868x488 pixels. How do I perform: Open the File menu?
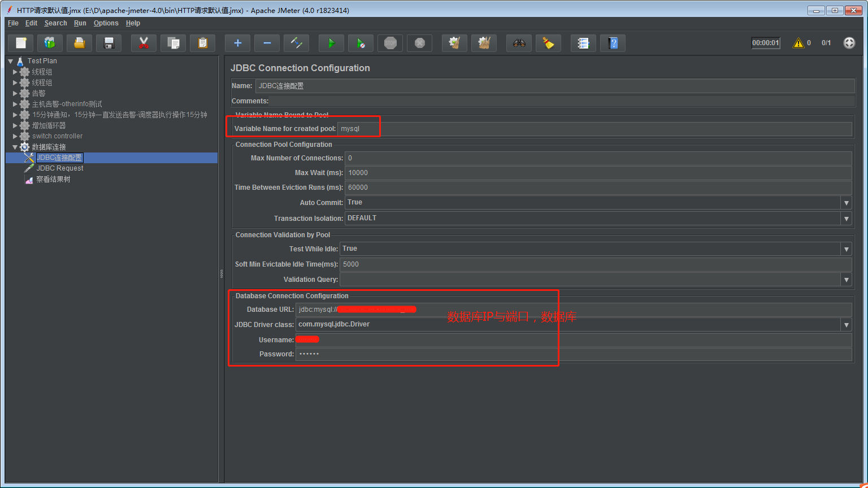click(13, 23)
